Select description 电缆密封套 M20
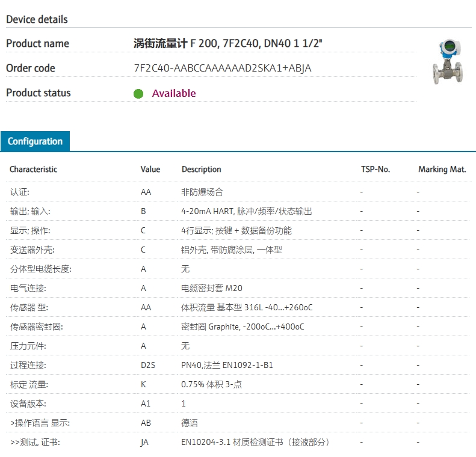The height and width of the screenshot is (457, 476). click(212, 288)
